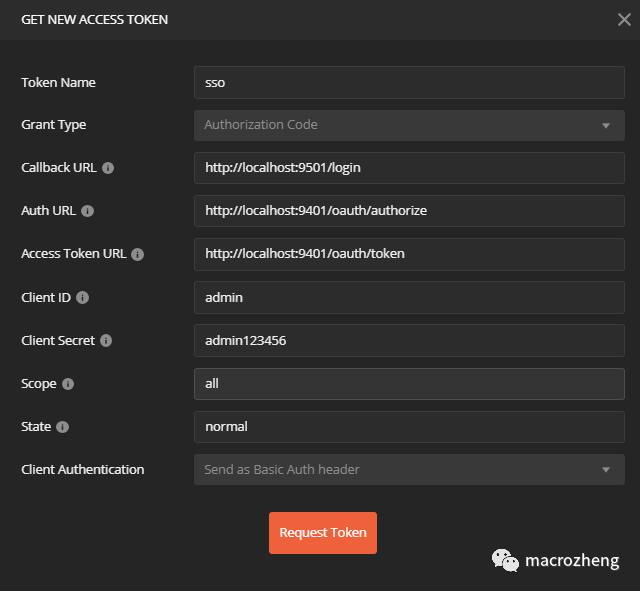Click the Client ID info icon
Viewport: 640px width, 591px height.
[83, 297]
